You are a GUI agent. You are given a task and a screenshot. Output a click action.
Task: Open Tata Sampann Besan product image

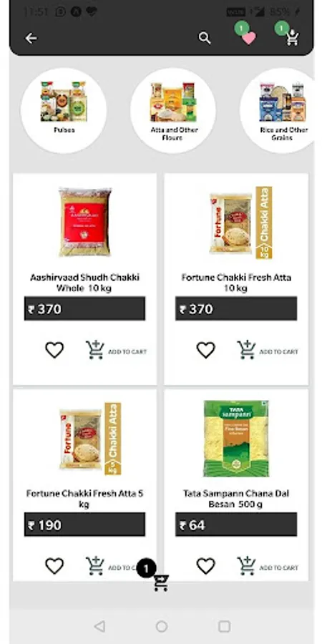[236, 439]
